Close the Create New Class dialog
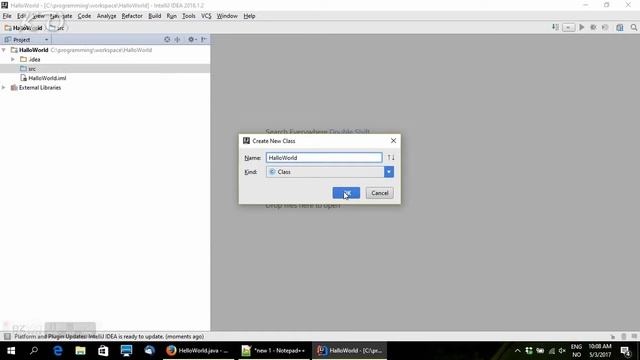 pos(393,140)
